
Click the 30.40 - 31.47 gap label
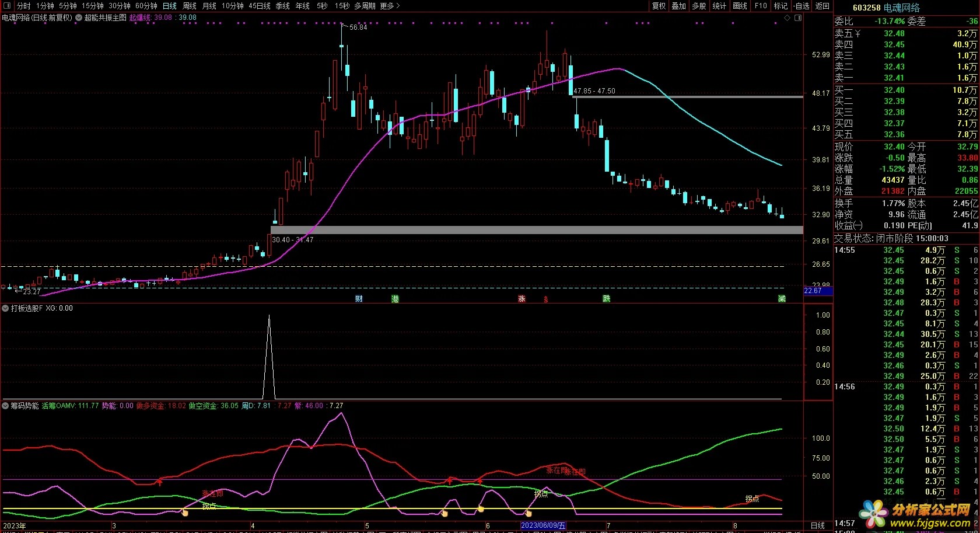click(x=293, y=239)
